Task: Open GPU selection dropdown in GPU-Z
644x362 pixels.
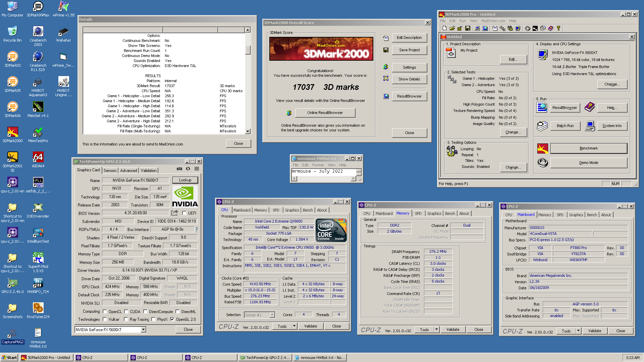Action: (x=143, y=329)
